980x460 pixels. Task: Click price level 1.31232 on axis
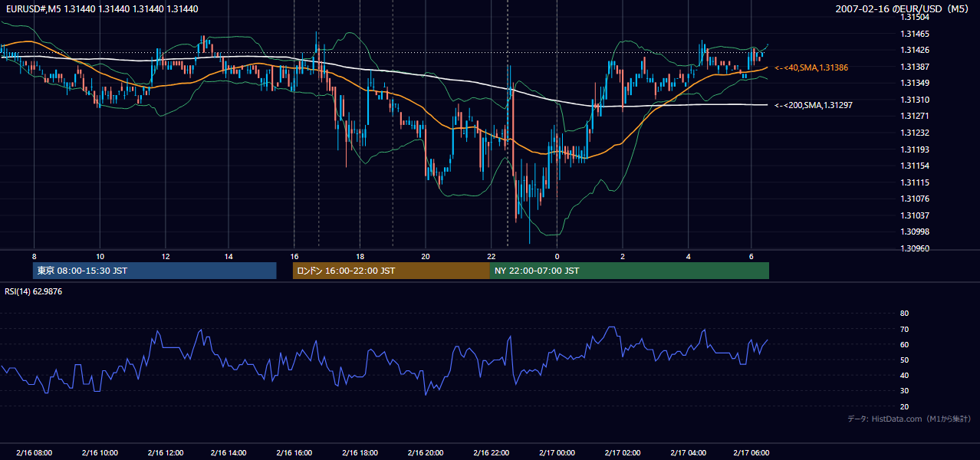913,133
